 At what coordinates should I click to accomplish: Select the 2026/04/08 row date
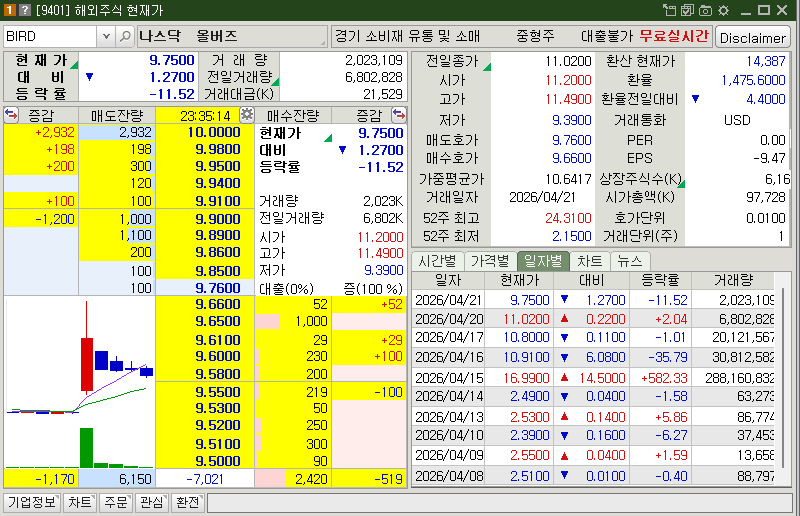click(448, 476)
